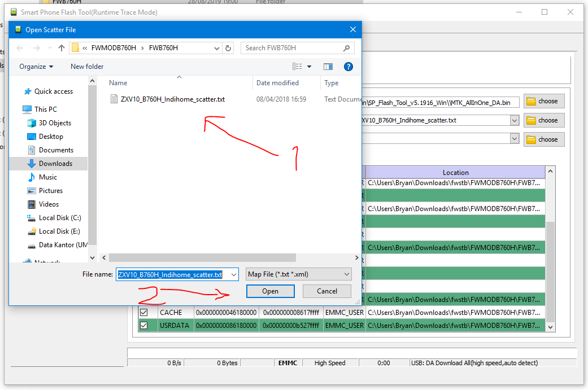Open the Organize menu
This screenshot has width=588, height=390.
pyautogui.click(x=36, y=67)
